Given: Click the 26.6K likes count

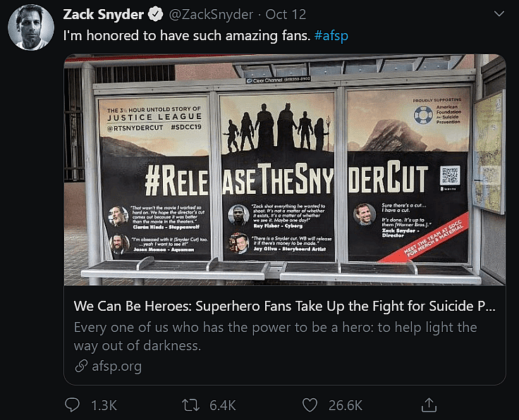Looking at the screenshot, I should coord(345,404).
